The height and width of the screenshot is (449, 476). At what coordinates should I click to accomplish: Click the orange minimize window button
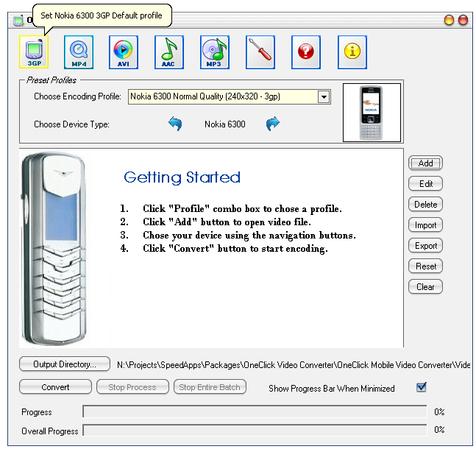coord(449,20)
